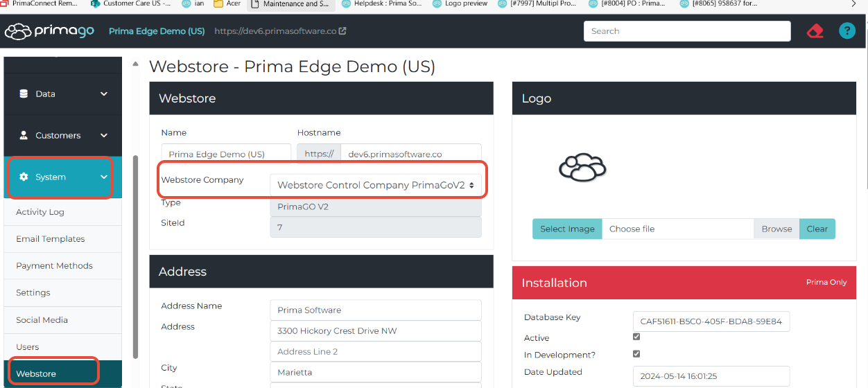Viewport: 868px width, 388px height.
Task: Click the 'Webstore - Prima Edge Demo (US)' page title
Action: point(292,67)
